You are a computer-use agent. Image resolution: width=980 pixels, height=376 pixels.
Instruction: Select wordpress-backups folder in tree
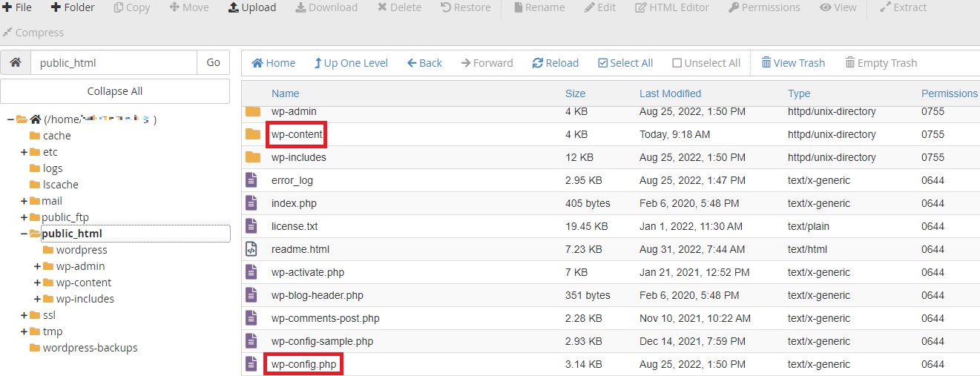(x=91, y=348)
